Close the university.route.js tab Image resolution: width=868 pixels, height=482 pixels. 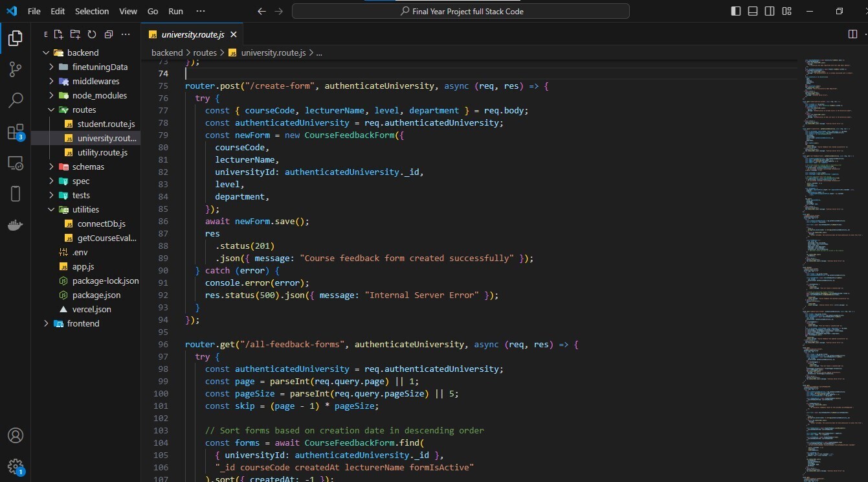pyautogui.click(x=234, y=34)
